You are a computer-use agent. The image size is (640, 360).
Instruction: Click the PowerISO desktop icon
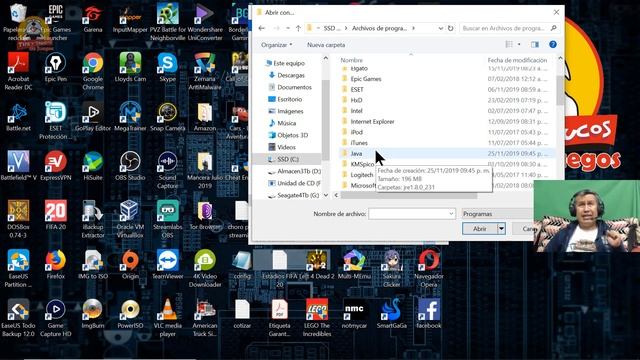130,314
